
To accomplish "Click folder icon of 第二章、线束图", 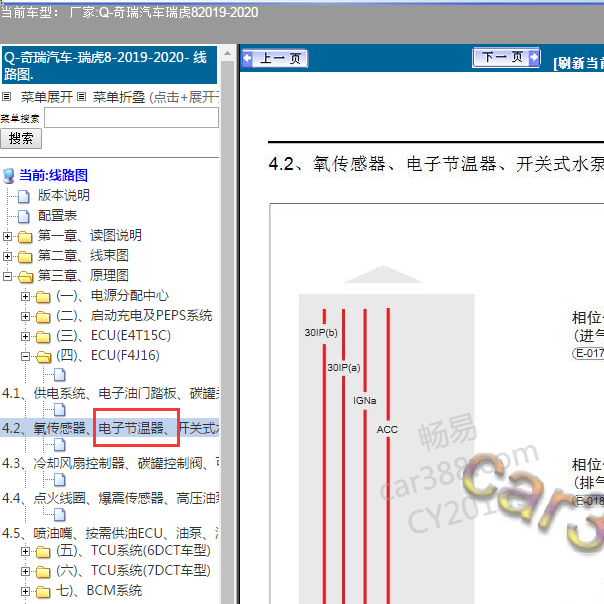I will point(25,257).
